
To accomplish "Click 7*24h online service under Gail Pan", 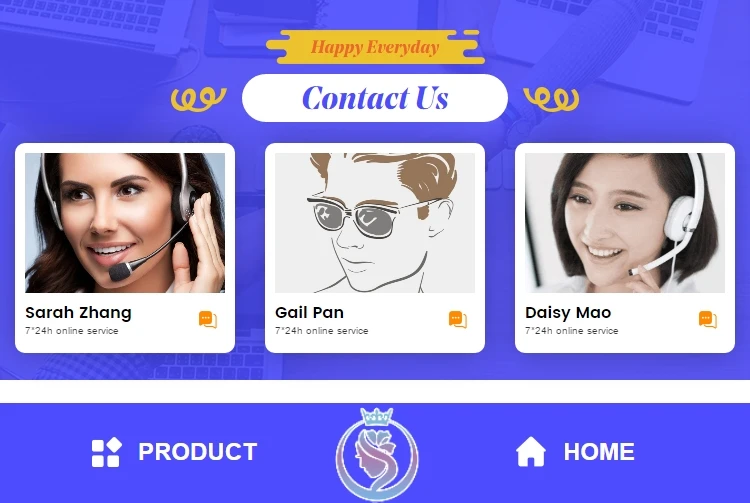I will (x=322, y=331).
